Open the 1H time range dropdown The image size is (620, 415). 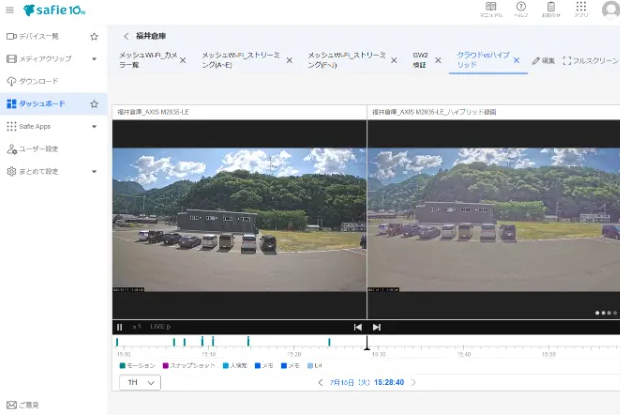point(140,383)
